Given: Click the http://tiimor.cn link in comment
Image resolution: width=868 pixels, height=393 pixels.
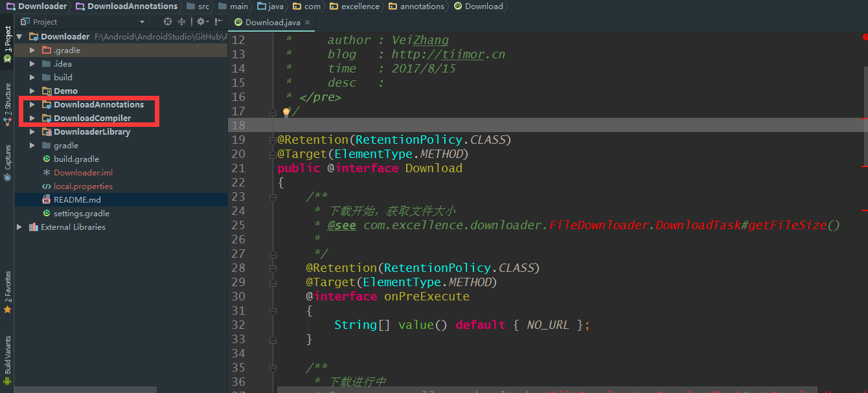Looking at the screenshot, I should click(x=448, y=54).
